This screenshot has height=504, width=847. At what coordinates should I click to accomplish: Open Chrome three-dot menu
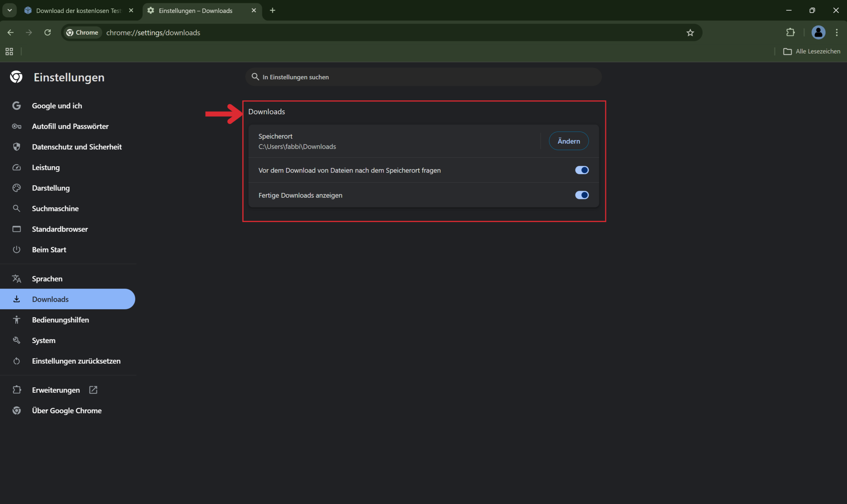[x=836, y=33]
